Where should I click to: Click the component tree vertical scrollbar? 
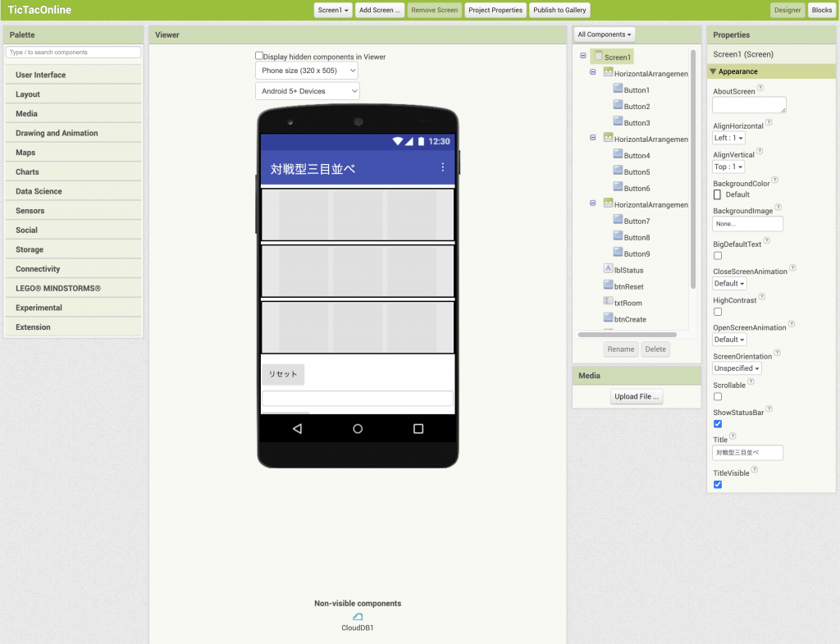[x=693, y=169]
